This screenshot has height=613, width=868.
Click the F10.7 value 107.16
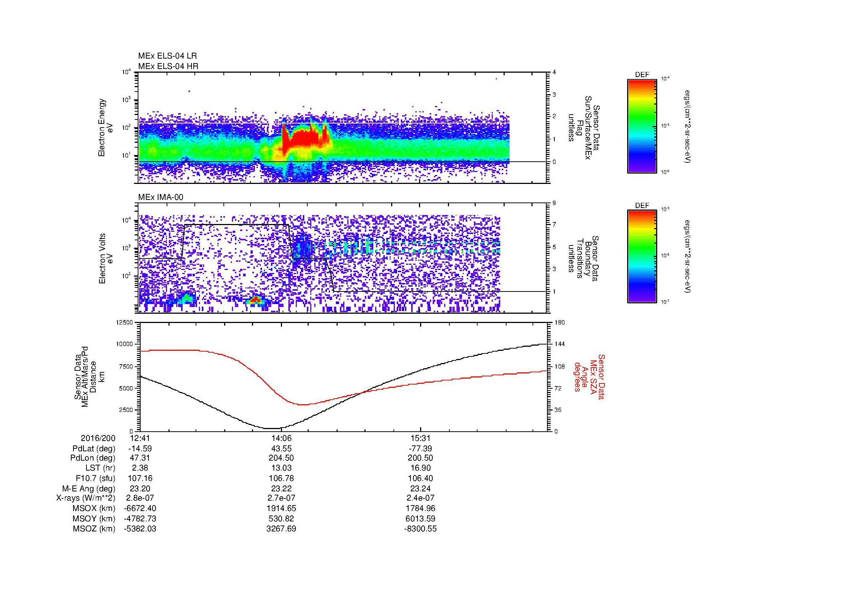[140, 478]
